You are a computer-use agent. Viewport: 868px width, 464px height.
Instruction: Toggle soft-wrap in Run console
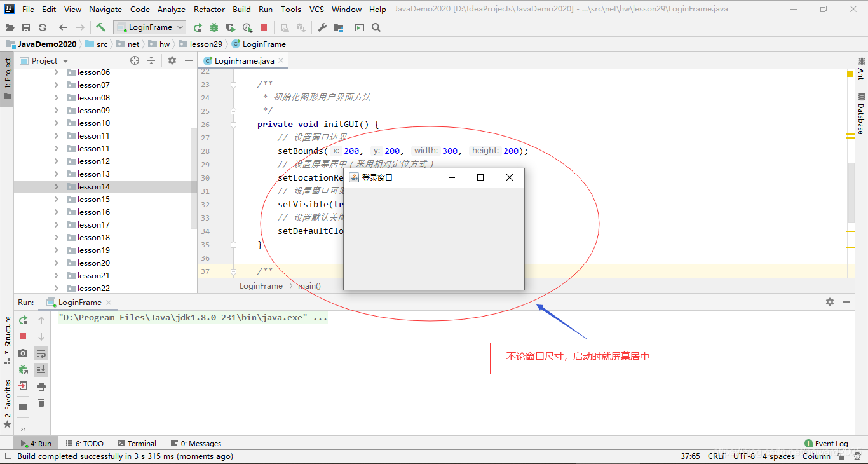(41, 353)
